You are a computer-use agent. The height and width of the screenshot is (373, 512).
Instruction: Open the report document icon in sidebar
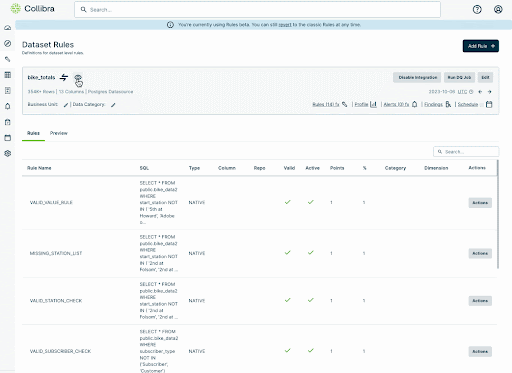(8, 90)
